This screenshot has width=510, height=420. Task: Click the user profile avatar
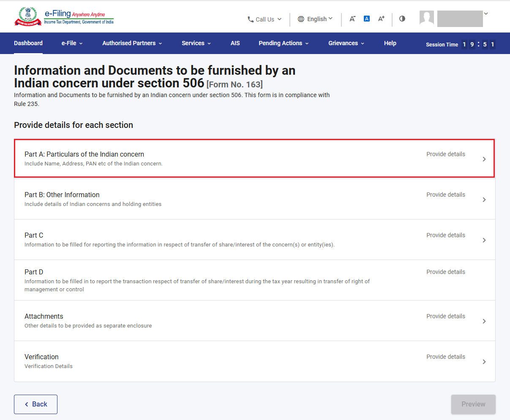tap(427, 18)
